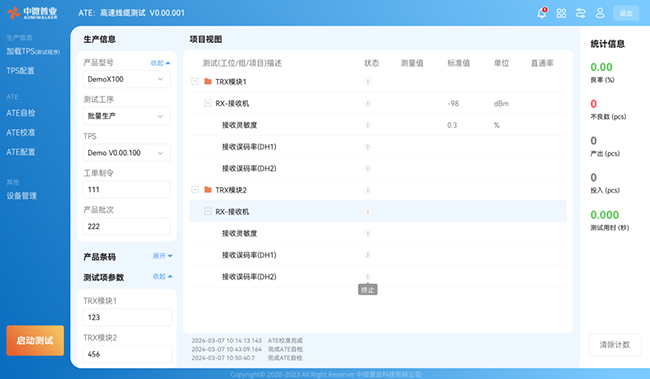Image resolution: width=650 pixels, height=379 pixels.
Task: Click the orange folder icon for TRX模块1
Action: click(x=208, y=81)
